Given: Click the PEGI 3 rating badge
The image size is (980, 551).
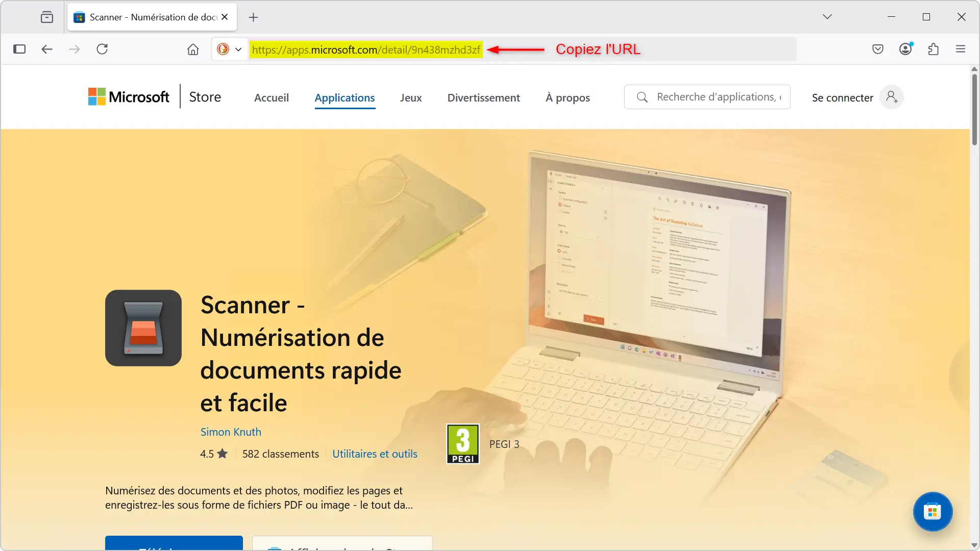Looking at the screenshot, I should pos(463,444).
